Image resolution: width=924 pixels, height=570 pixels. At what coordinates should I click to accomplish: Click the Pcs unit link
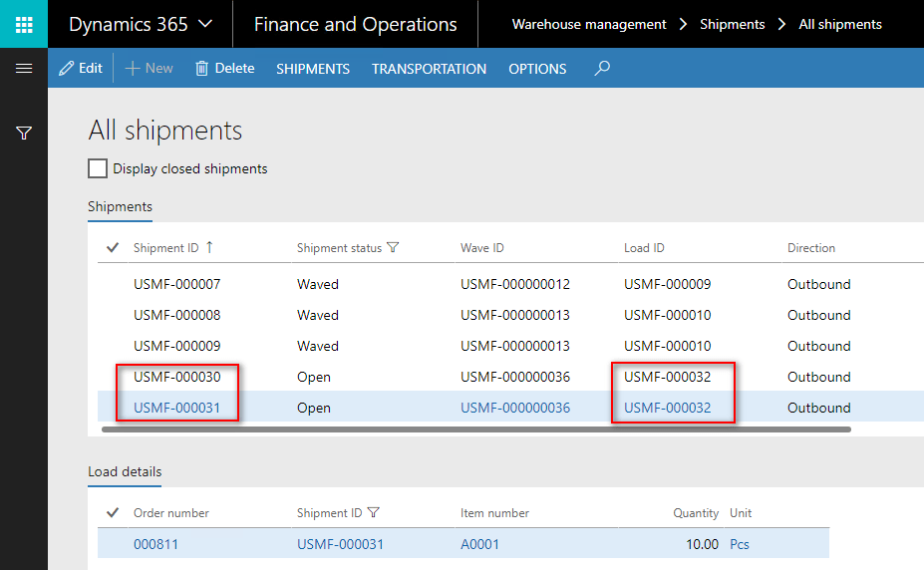click(x=739, y=544)
